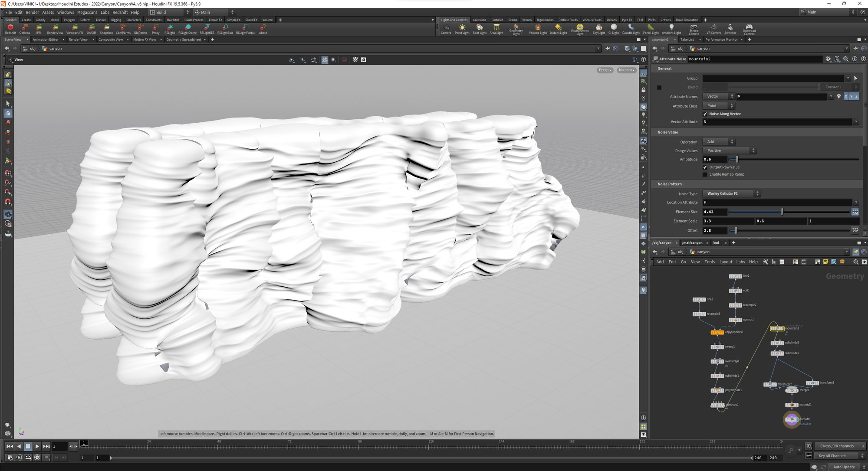
Task: Click the VR Camera shelf tool
Action: coord(714,29)
